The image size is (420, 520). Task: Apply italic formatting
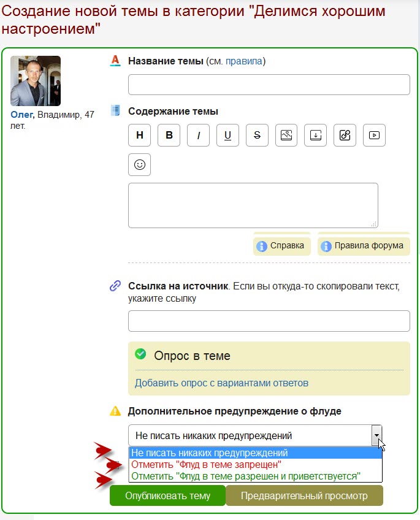[x=198, y=136]
